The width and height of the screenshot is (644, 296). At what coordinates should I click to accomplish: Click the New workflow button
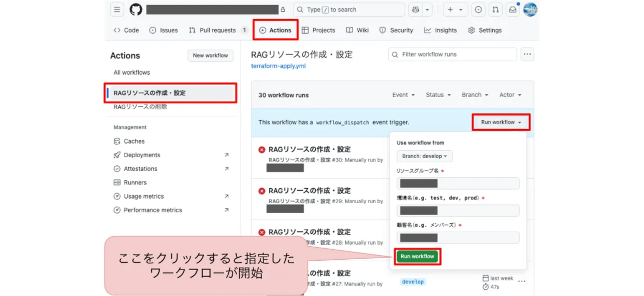210,55
